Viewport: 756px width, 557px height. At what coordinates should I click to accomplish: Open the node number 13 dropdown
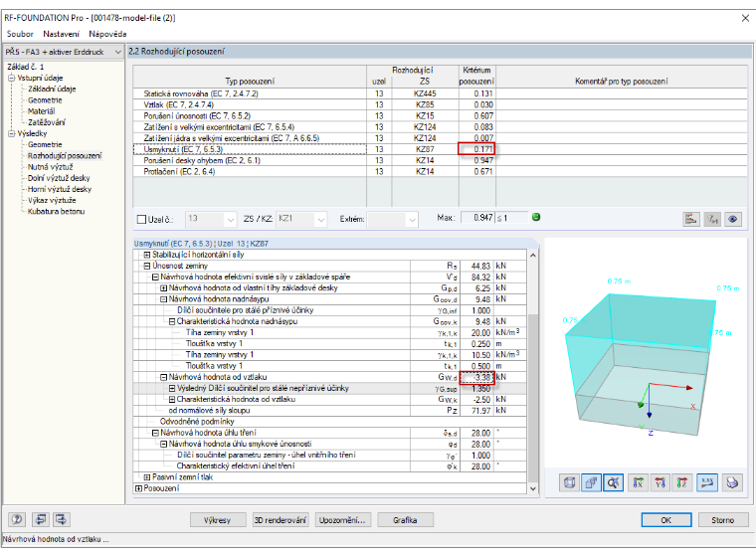[x=211, y=219]
